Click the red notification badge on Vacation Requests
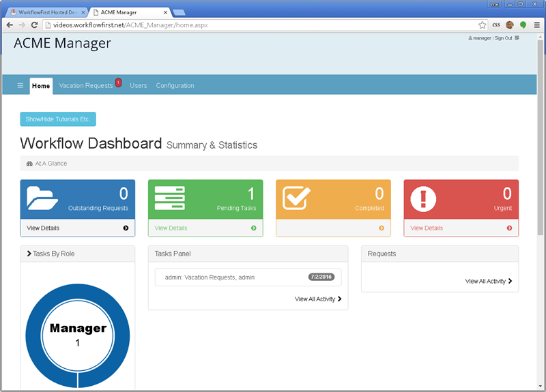 tap(118, 82)
